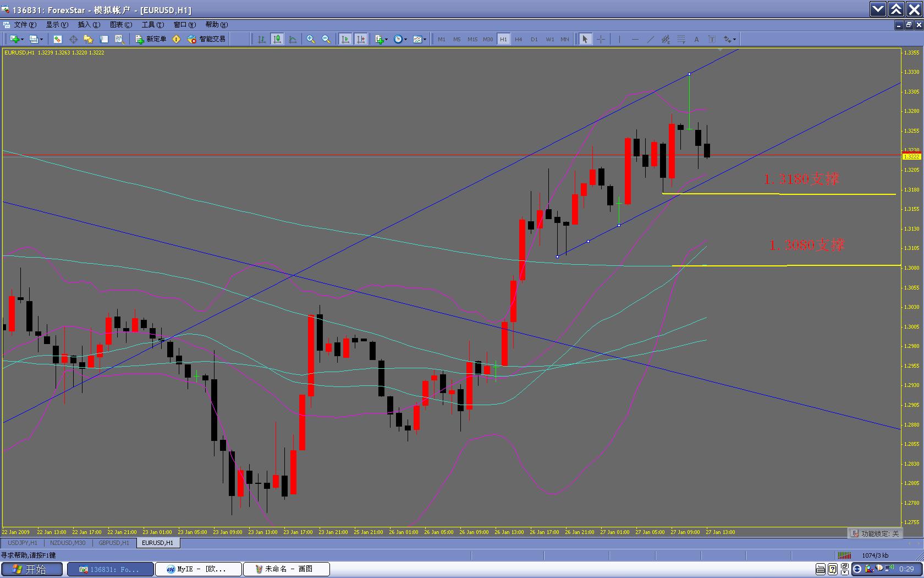Viewport: 924px width, 578px height.
Task: Select the crosshair tool
Action: coord(601,39)
